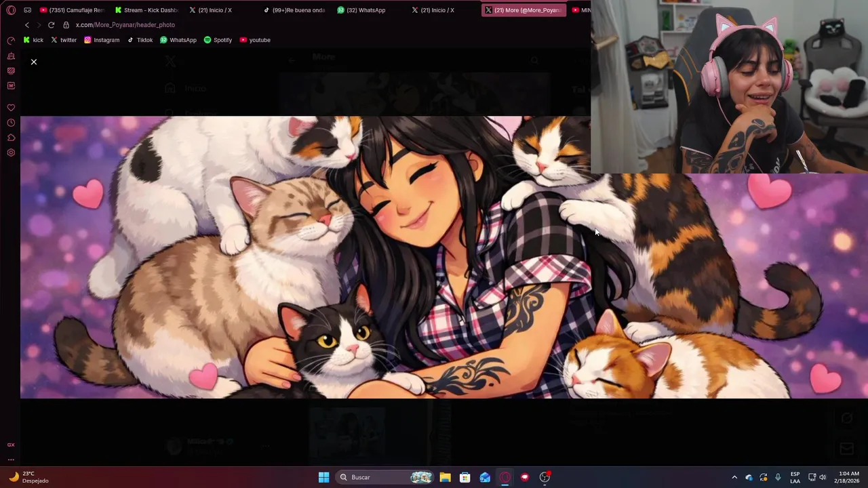Screen dimensions: 868x488
Task: Switch the ESP LAA input language
Action: coord(795,477)
